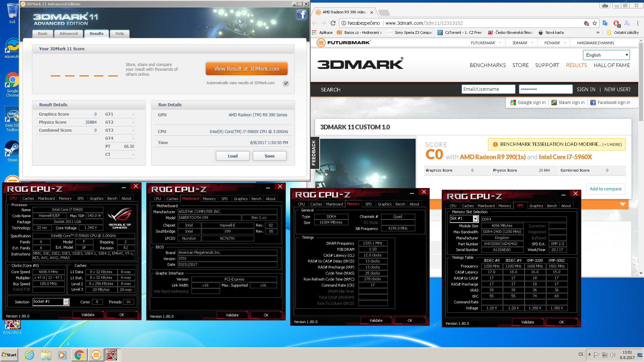Open Graphics tab in the Memory CPU-Z window
The height and width of the screenshot is (362, 644).
pos(384,204)
